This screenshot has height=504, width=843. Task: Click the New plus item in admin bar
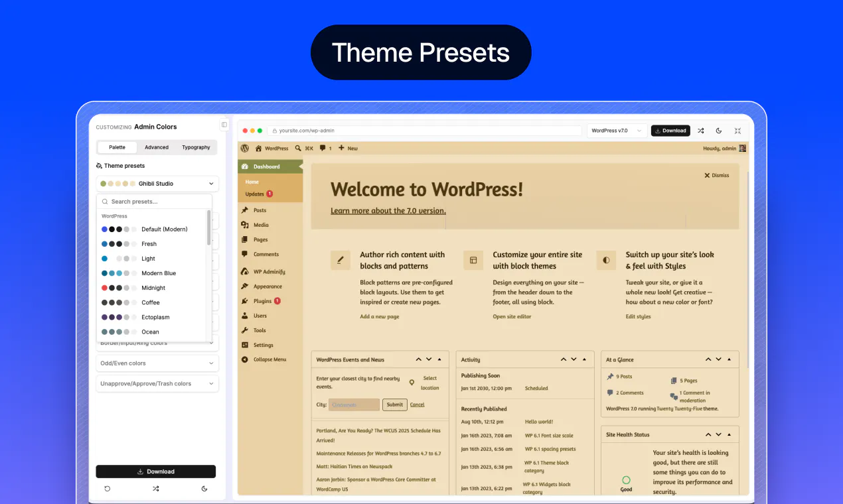[x=348, y=149]
